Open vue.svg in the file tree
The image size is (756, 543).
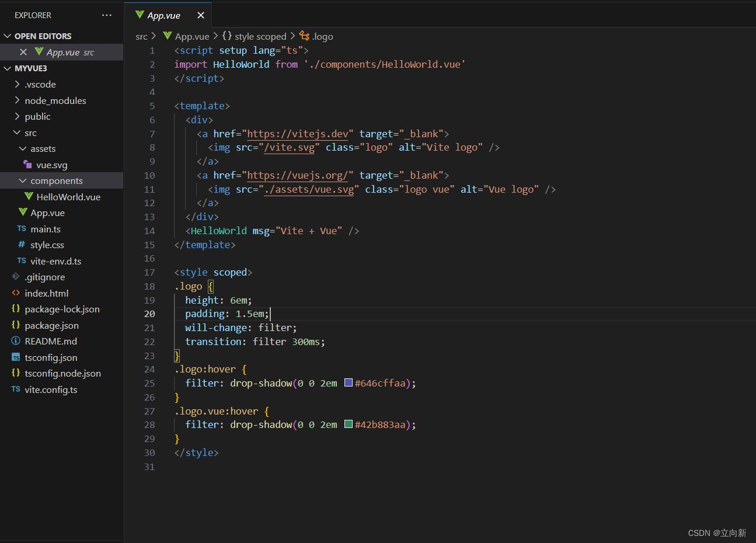(52, 165)
